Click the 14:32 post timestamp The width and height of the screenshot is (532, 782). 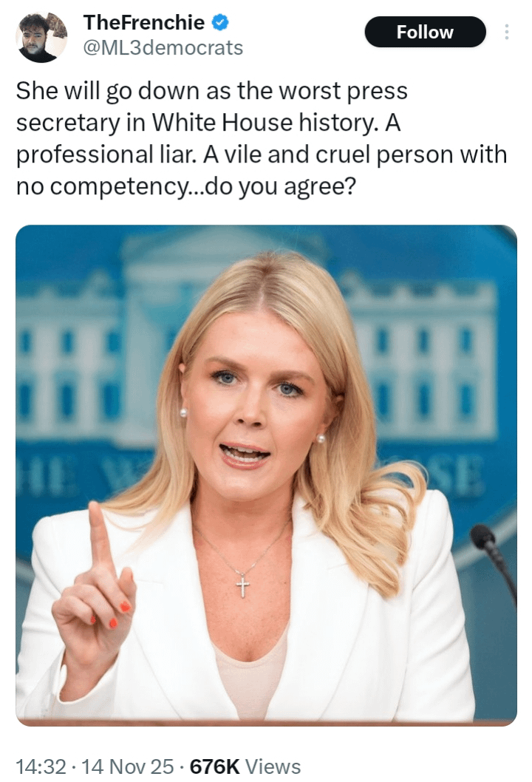41,766
